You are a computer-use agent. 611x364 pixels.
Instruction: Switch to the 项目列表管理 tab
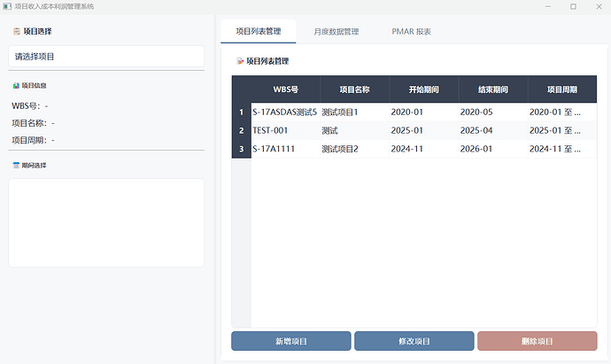[259, 31]
